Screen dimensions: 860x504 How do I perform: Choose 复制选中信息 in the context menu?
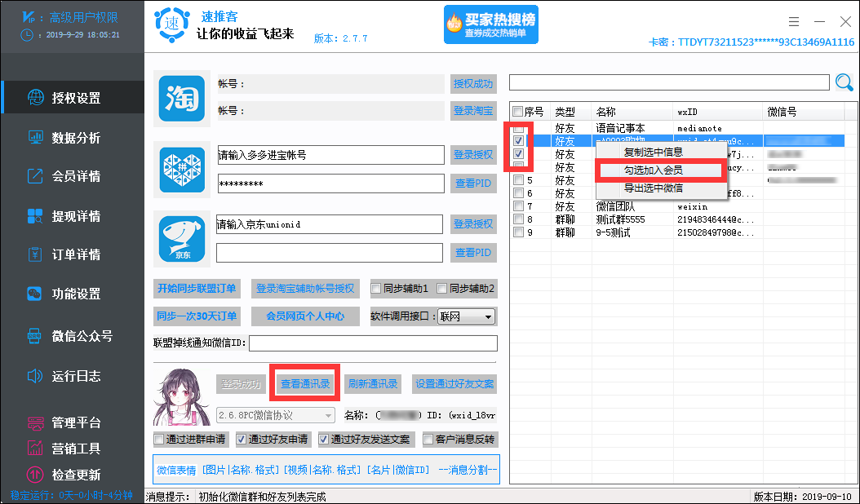654,152
